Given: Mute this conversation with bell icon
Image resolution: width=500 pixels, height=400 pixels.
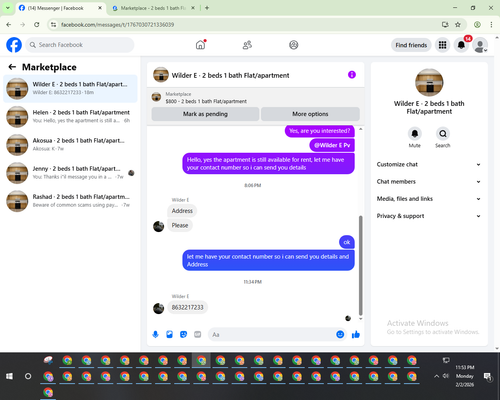Looking at the screenshot, I should 415,134.
